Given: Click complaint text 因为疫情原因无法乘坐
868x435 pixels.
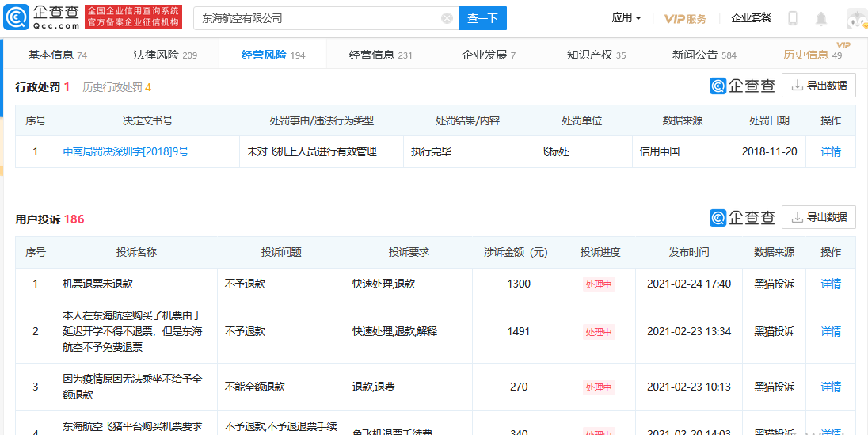Looking at the screenshot, I should coord(133,387).
